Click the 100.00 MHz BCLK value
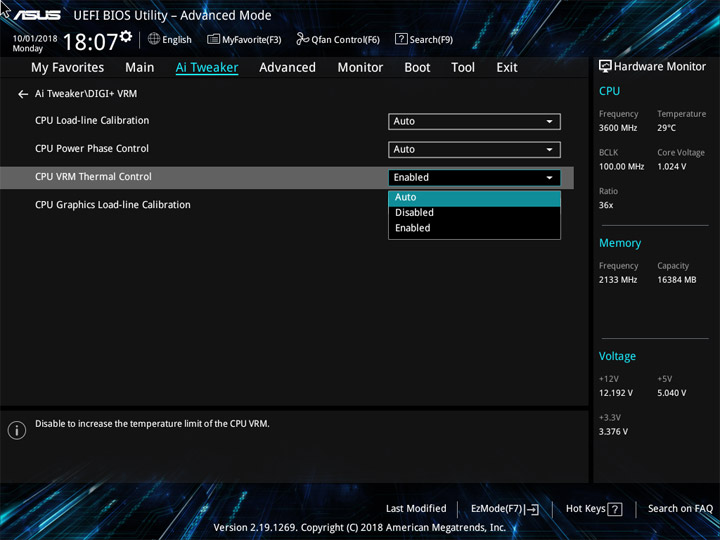The width and height of the screenshot is (720, 540). click(621, 167)
